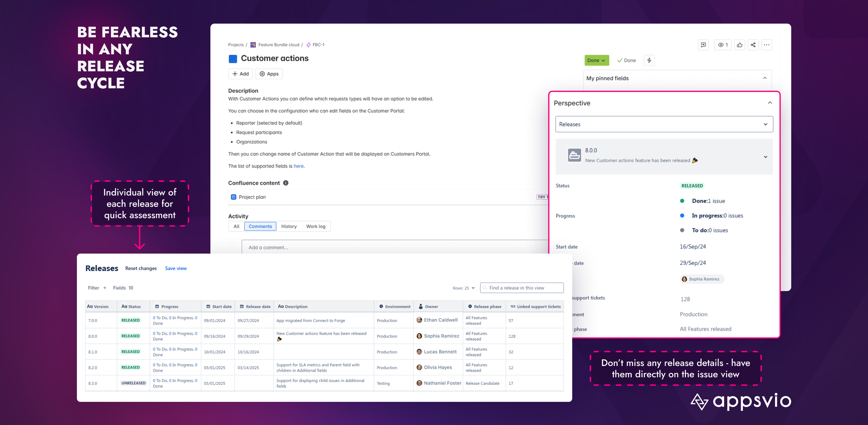Click the UNRELEASED badge for version 8.3.0
The width and height of the screenshot is (868, 425).
pyautogui.click(x=134, y=383)
